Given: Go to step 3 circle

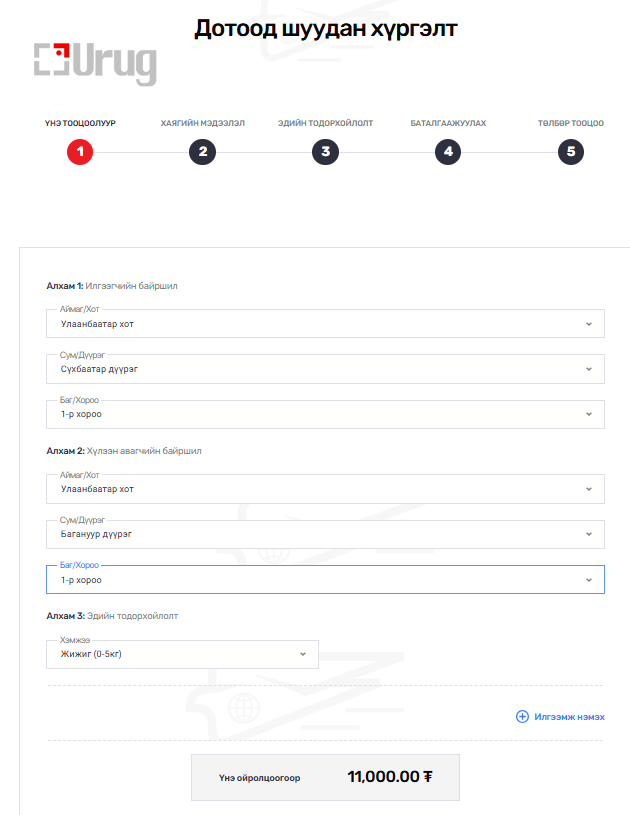Looking at the screenshot, I should point(325,152).
